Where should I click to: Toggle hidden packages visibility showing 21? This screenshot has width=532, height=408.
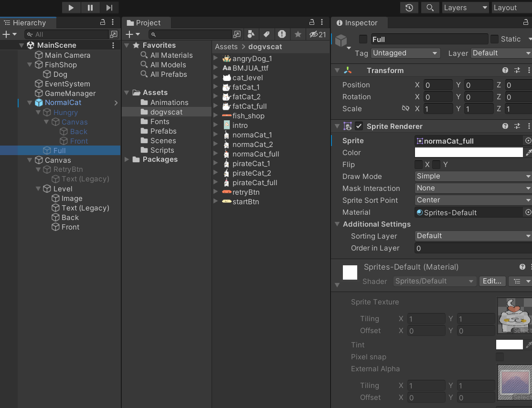pyautogui.click(x=318, y=34)
